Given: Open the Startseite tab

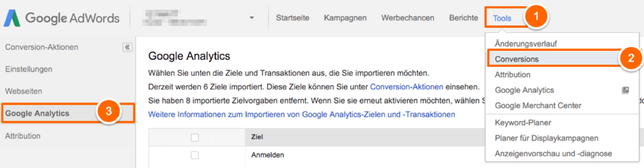Looking at the screenshot, I should pos(292,18).
